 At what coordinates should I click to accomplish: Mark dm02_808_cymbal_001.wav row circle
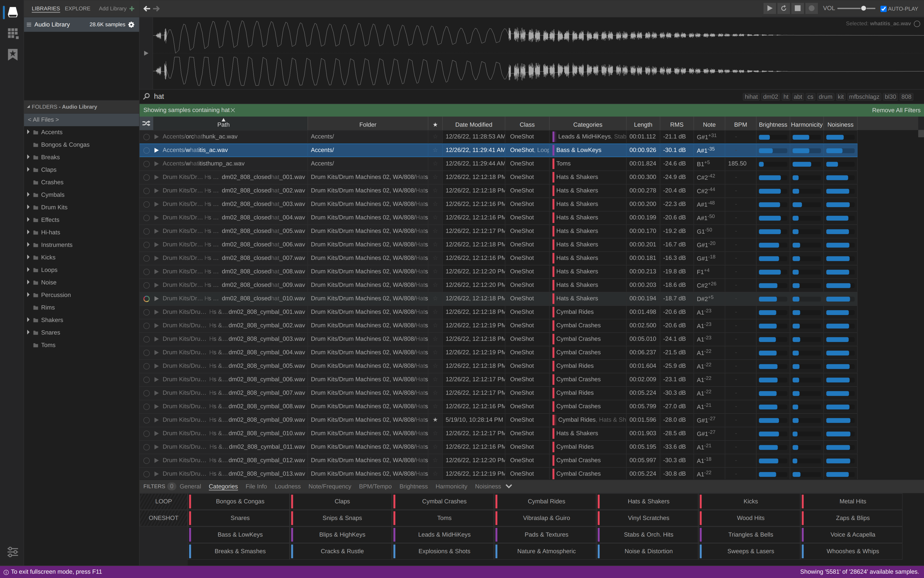point(146,312)
